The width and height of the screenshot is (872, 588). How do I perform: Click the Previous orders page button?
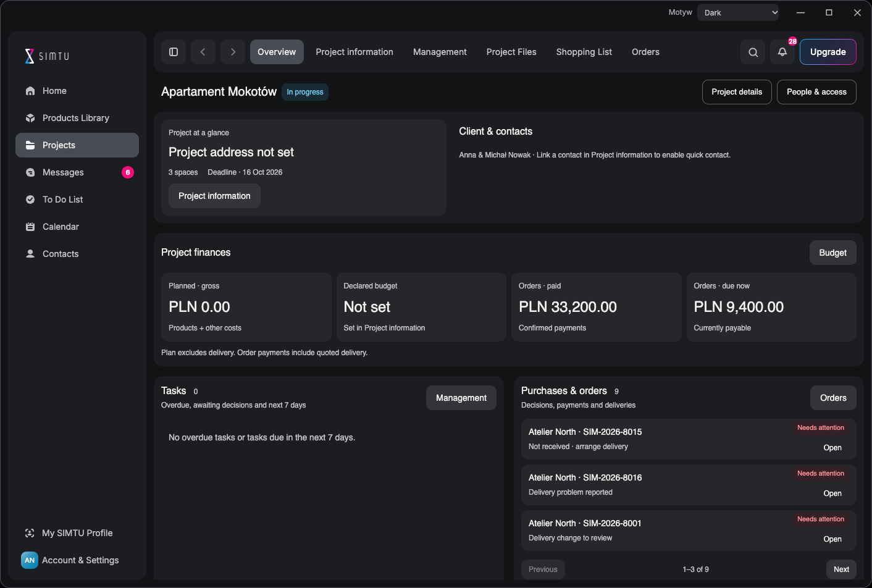coord(543,569)
